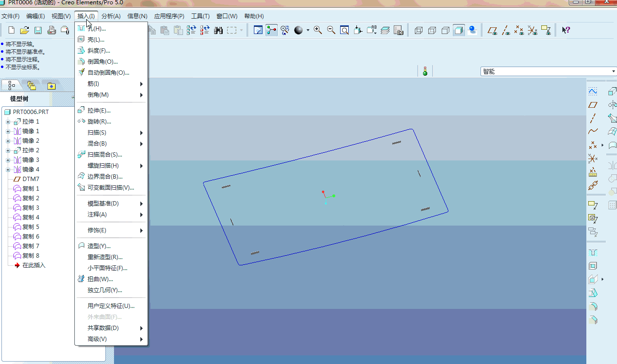The image size is (617, 364).
Task: Switch display to wireframe style
Action: (x=419, y=30)
